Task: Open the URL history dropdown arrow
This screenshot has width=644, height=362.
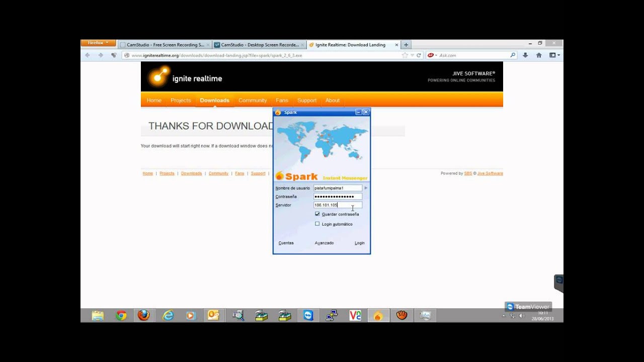Action: click(x=412, y=55)
